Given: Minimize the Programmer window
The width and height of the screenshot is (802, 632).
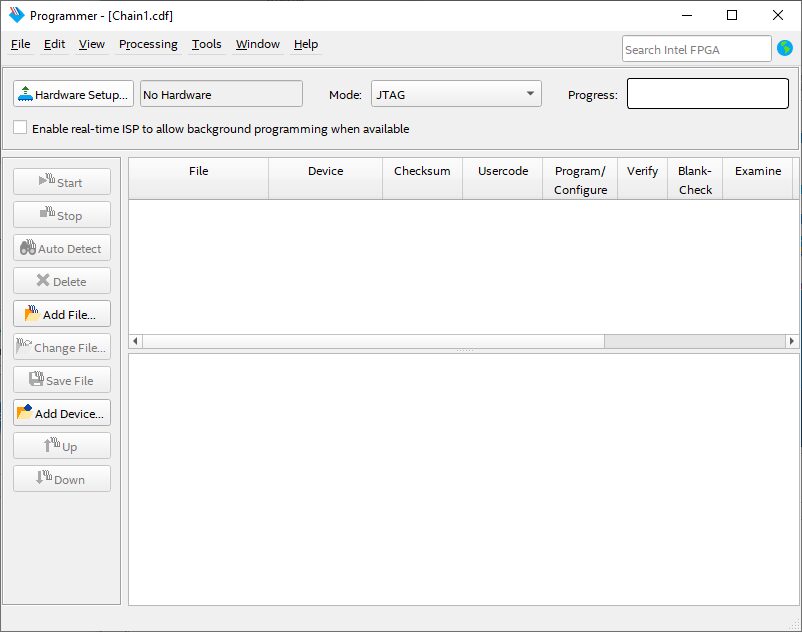Looking at the screenshot, I should tap(687, 15).
